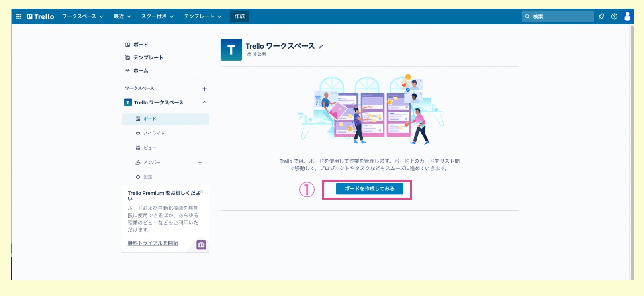Start the free trial via 無料トライアルを開始

point(153,243)
